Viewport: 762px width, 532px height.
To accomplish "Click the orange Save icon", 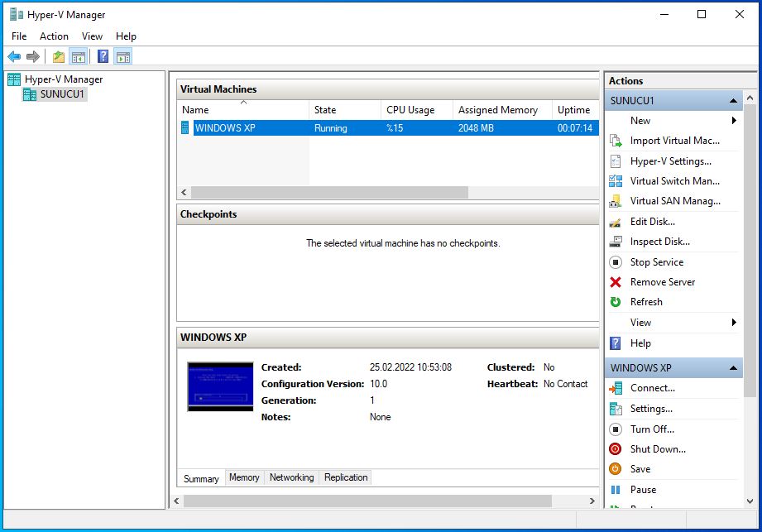I will point(616,469).
